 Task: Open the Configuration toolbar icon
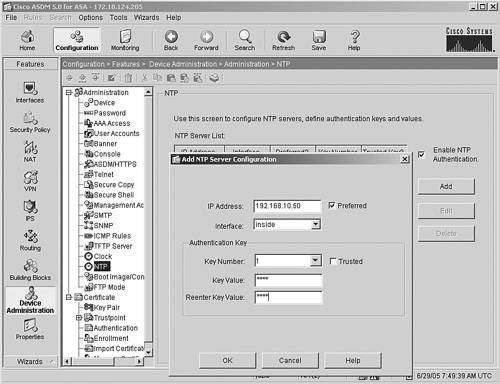(77, 40)
